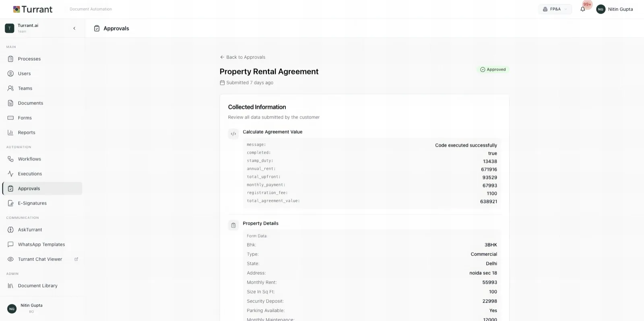Click the AskTurrant icon
Viewport: 644px width, 321px height.
[11, 230]
